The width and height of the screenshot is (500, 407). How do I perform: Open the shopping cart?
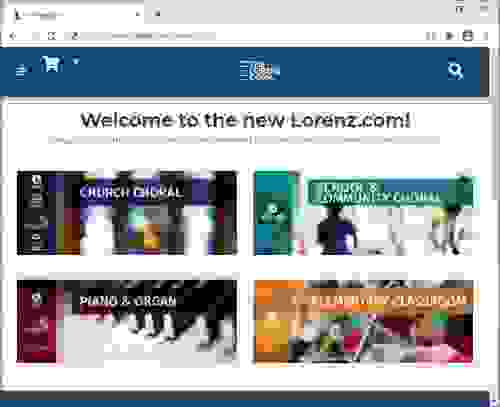pyautogui.click(x=52, y=64)
